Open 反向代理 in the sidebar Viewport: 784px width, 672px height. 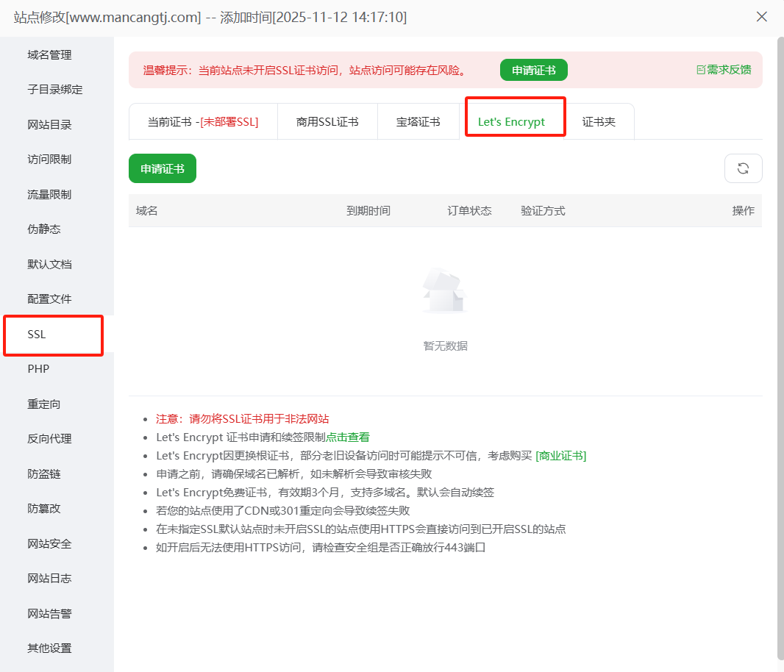[x=49, y=439]
